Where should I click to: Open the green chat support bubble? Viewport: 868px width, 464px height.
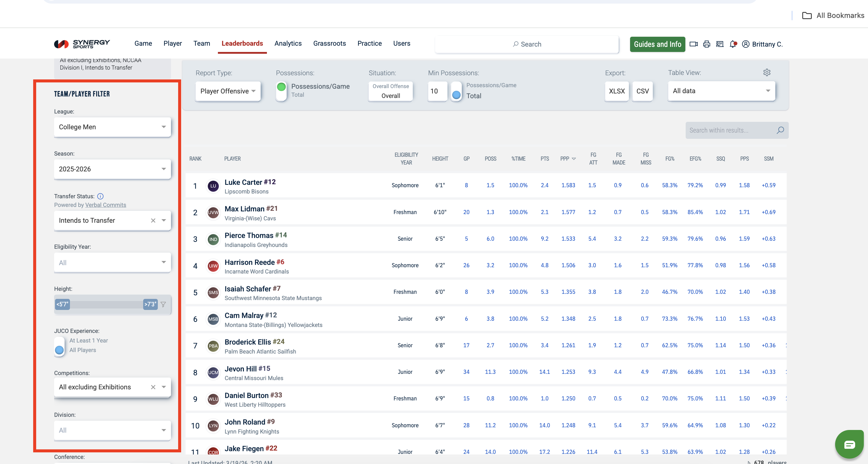click(x=849, y=445)
